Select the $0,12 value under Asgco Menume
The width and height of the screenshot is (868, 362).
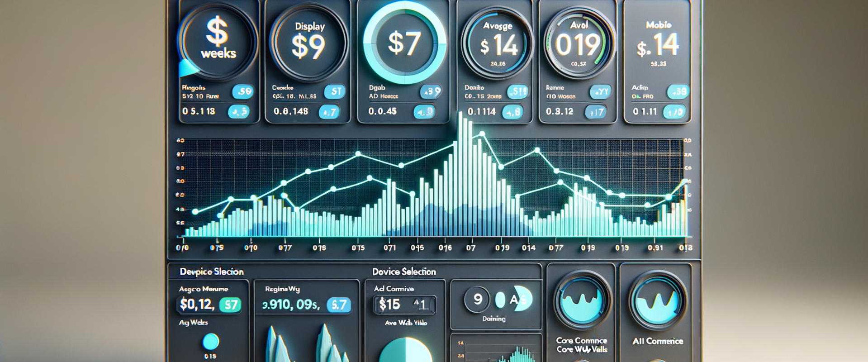pos(197,305)
